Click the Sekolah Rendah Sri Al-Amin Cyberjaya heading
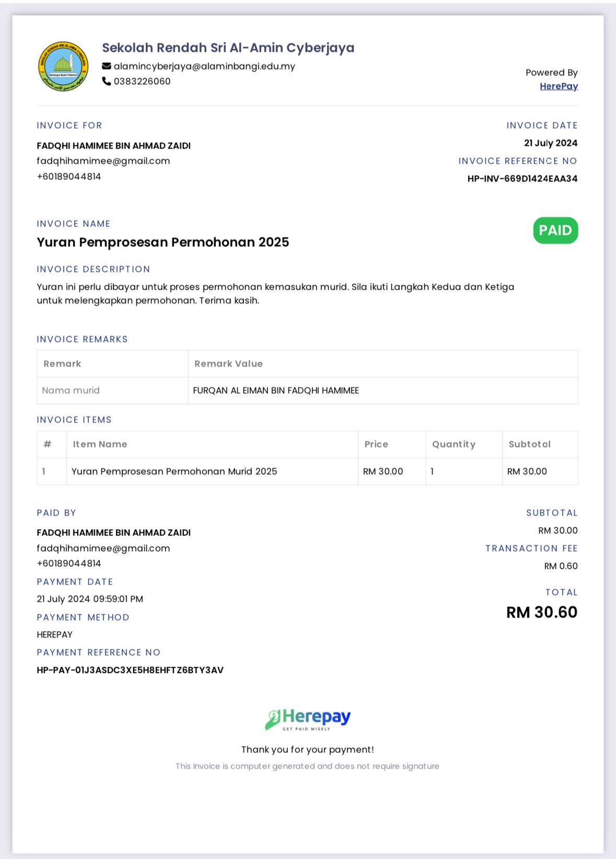This screenshot has width=616, height=859. click(228, 48)
